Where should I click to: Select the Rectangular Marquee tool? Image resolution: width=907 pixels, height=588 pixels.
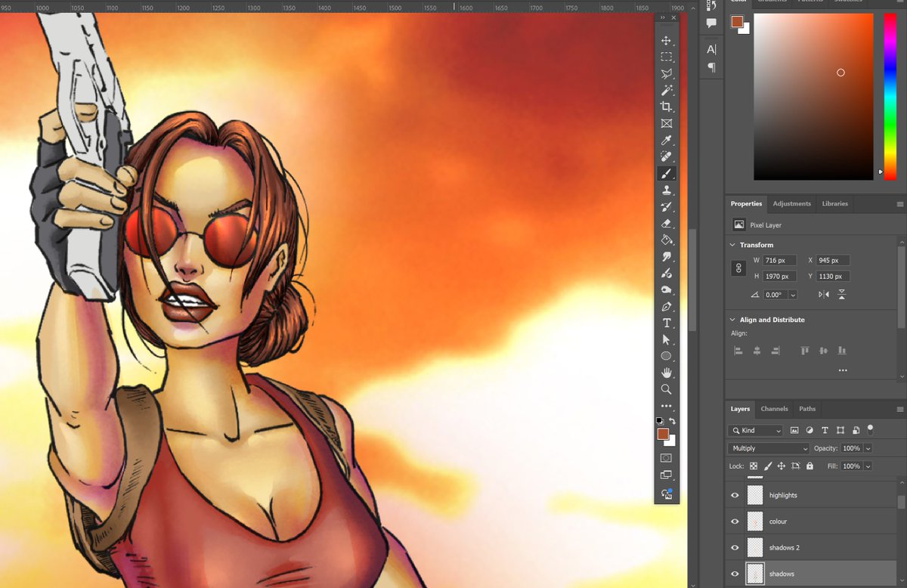pos(666,57)
